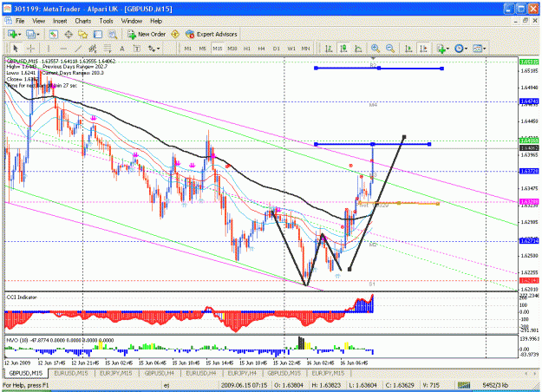Switch timeframe to M30

click(232, 49)
